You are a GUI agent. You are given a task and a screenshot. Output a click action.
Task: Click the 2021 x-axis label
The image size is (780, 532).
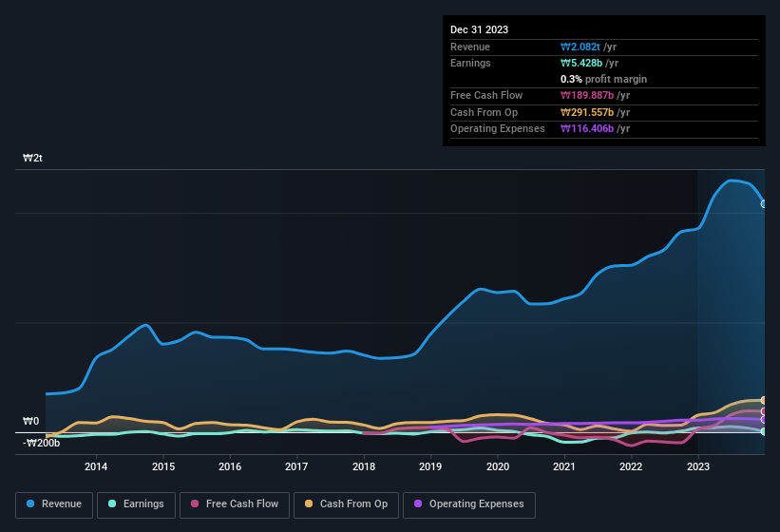[x=564, y=466]
